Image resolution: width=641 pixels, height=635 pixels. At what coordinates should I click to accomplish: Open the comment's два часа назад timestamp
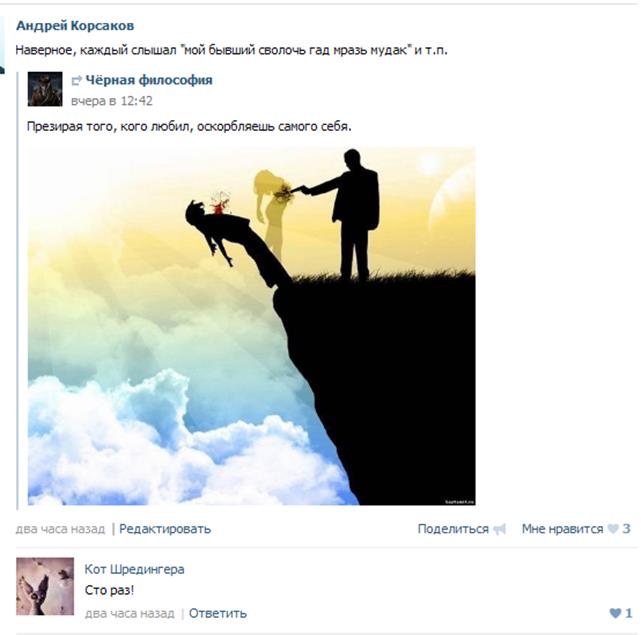click(130, 613)
